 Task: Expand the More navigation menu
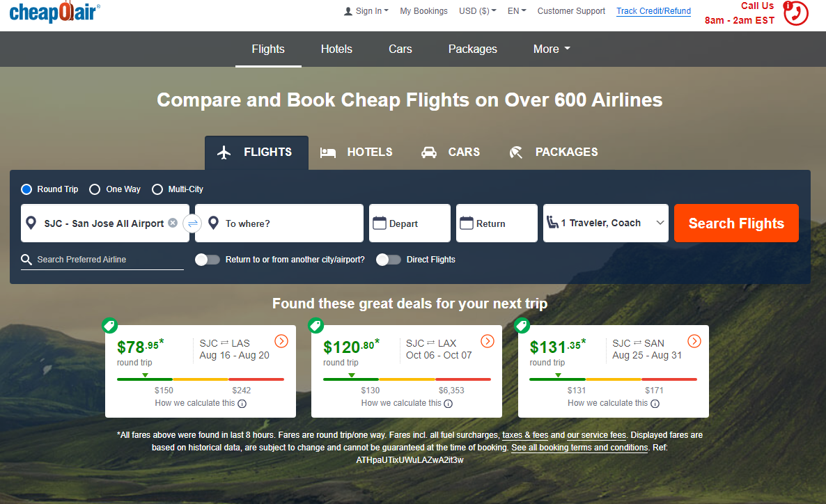[x=552, y=49]
